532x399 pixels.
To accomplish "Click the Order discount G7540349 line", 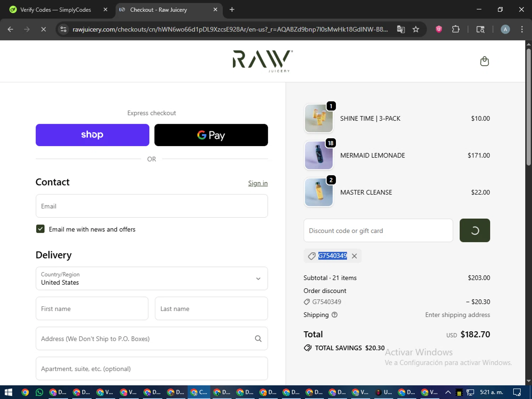I will click(397, 302).
